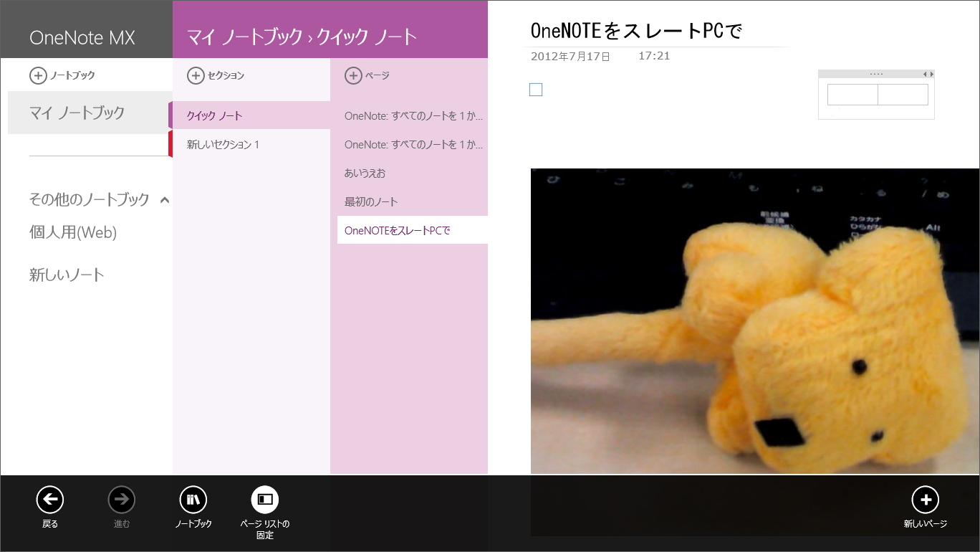Click the plus icon to add a page
Image resolution: width=980 pixels, height=552 pixels.
click(x=354, y=75)
